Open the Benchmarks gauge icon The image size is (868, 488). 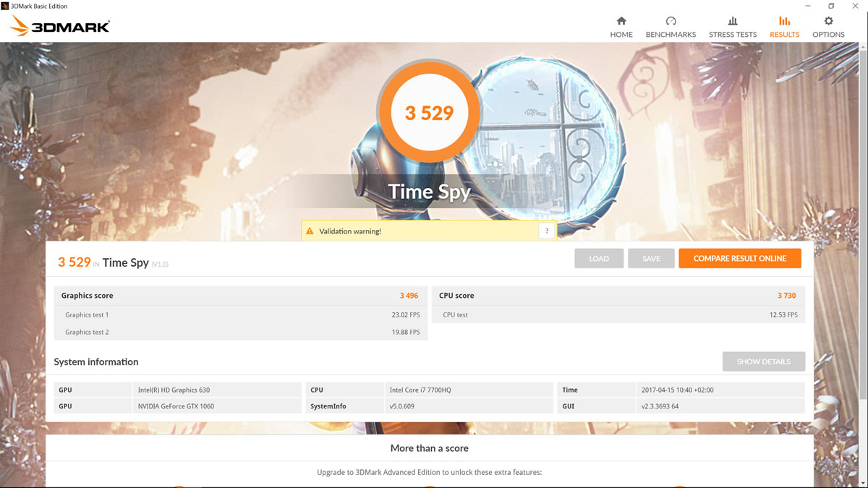[x=671, y=21]
